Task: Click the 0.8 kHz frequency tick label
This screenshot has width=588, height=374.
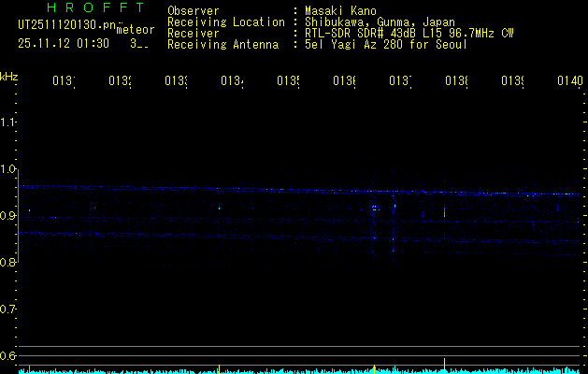Action: (x=8, y=263)
